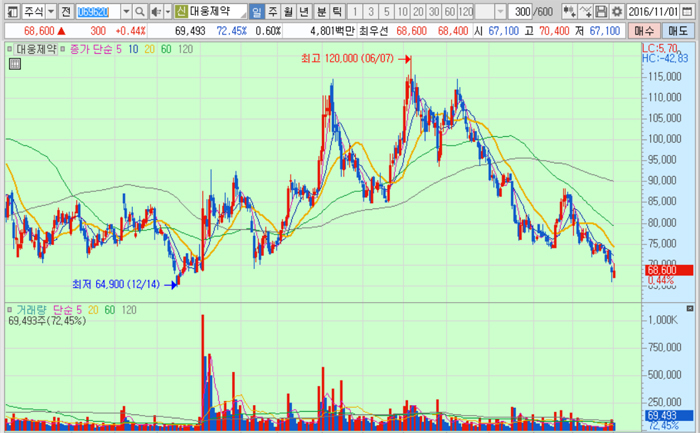Save chart with the floppy disk icon
700x433 pixels.
point(600,11)
